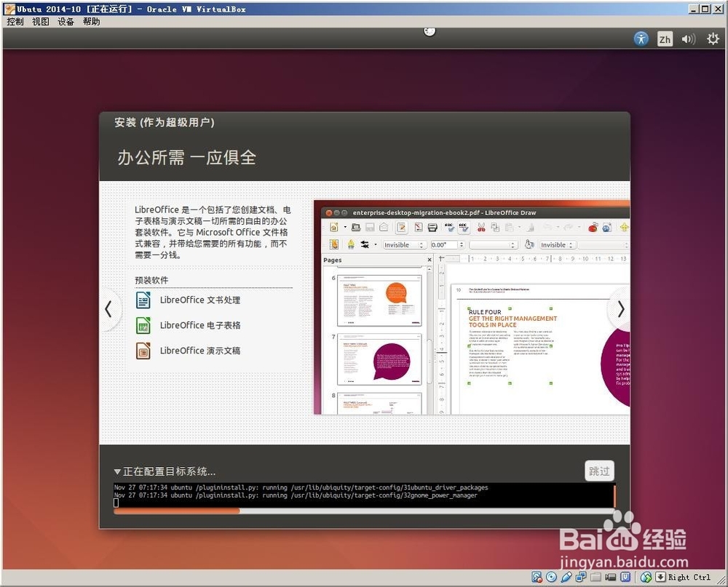The image size is (728, 587).
Task: Open the Zh input method indicator
Action: 665,39
